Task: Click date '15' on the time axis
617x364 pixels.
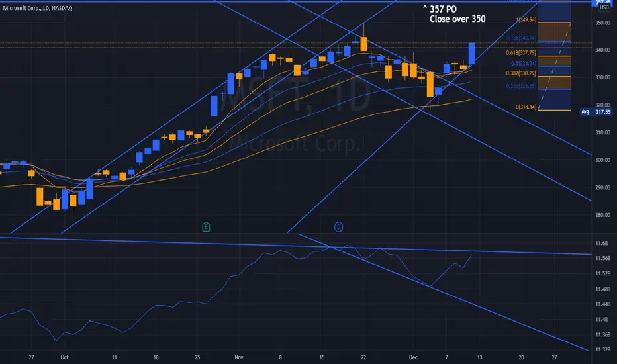Action: [x=322, y=357]
